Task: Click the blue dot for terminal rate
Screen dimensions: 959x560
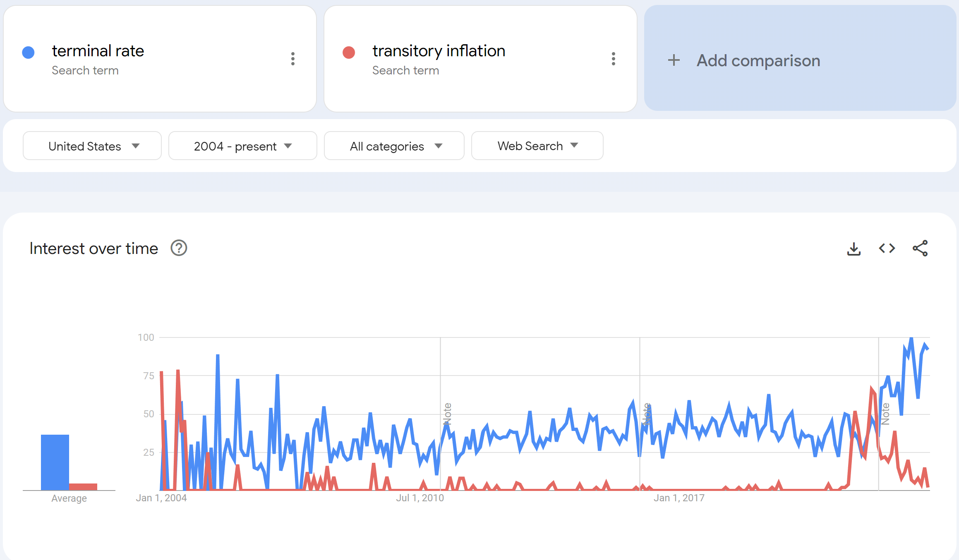Action: click(28, 52)
